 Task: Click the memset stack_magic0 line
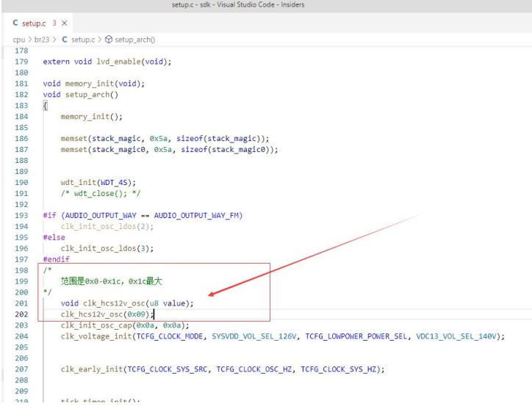tap(169, 150)
